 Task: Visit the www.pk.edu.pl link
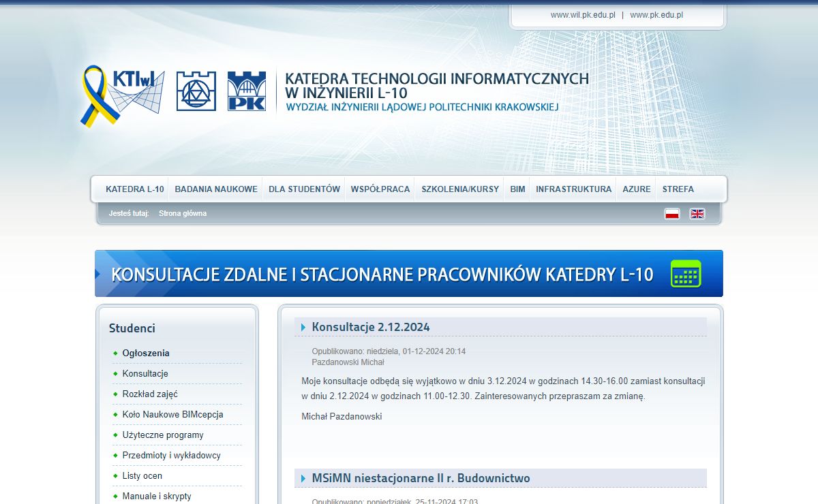tap(656, 15)
